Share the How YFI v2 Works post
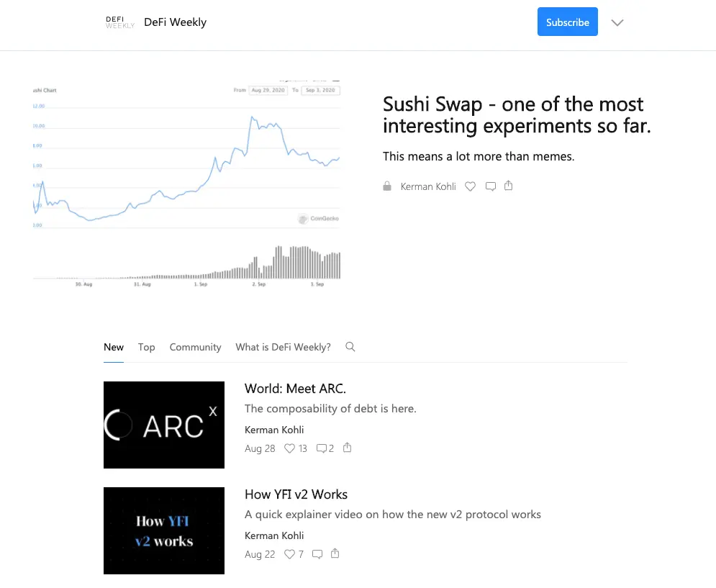 coord(335,553)
